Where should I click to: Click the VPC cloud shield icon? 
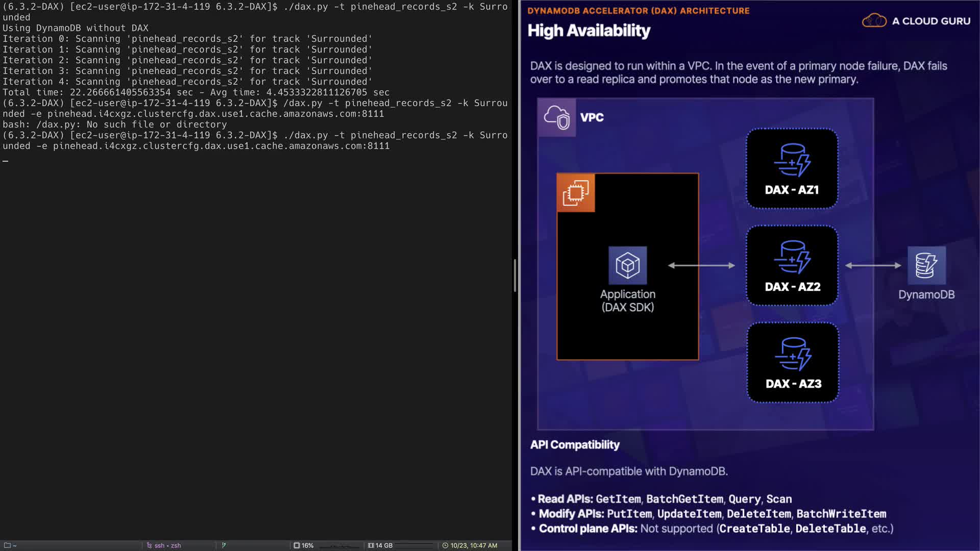click(x=556, y=117)
